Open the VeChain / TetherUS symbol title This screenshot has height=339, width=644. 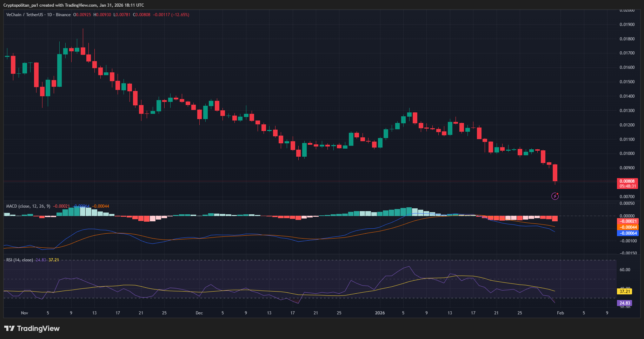[x=25, y=15]
